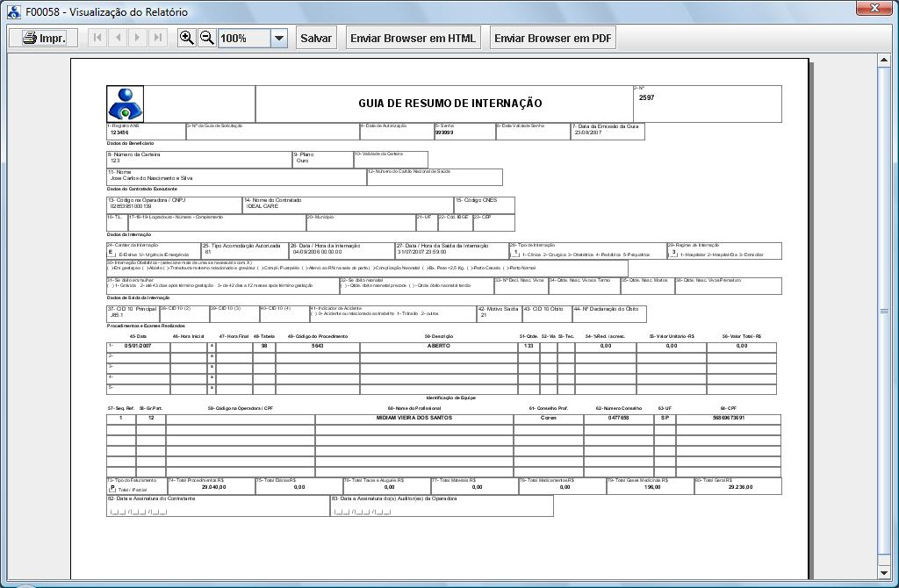The height and width of the screenshot is (588, 899).
Task: Click the Salvar button
Action: click(316, 38)
